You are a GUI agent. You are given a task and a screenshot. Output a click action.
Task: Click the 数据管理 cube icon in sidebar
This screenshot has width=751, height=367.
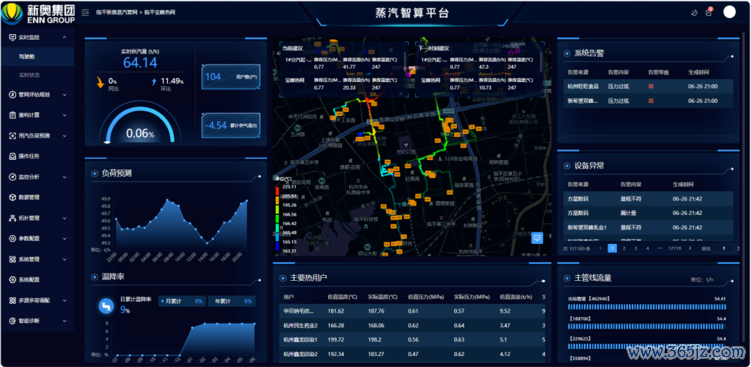pos(13,197)
